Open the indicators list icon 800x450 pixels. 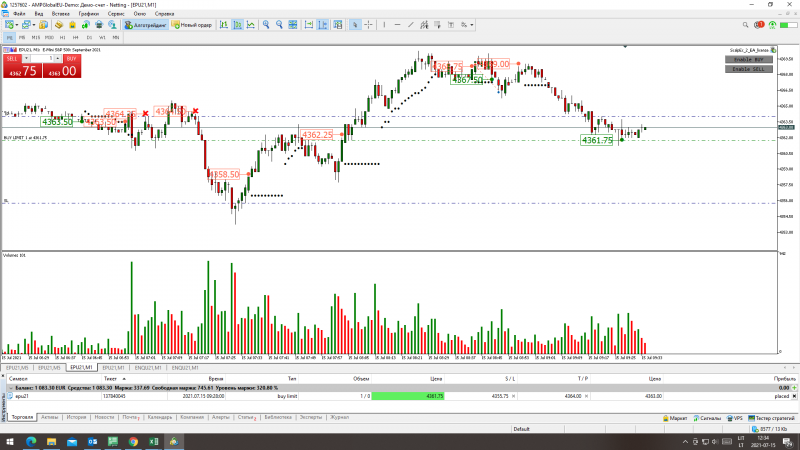[338, 24]
